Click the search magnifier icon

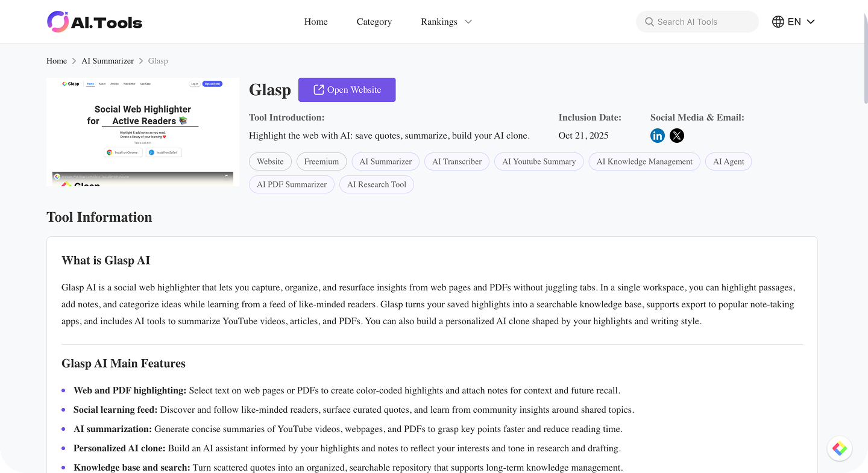click(649, 22)
